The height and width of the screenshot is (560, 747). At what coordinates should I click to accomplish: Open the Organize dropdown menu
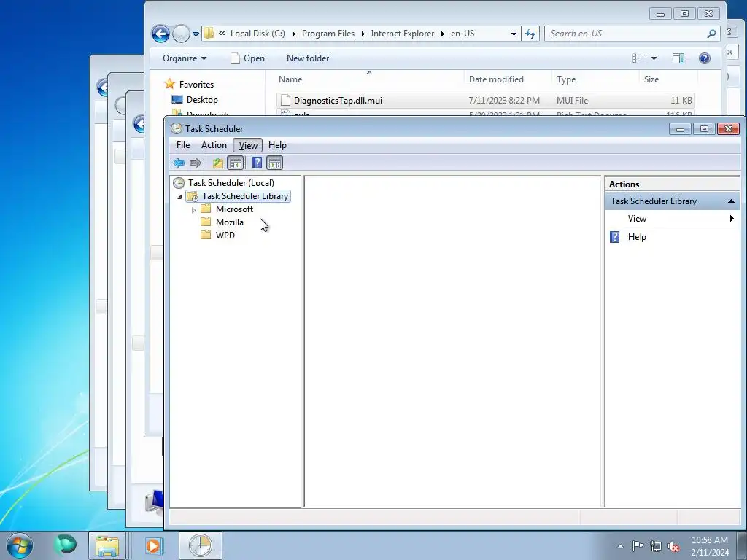pos(185,58)
